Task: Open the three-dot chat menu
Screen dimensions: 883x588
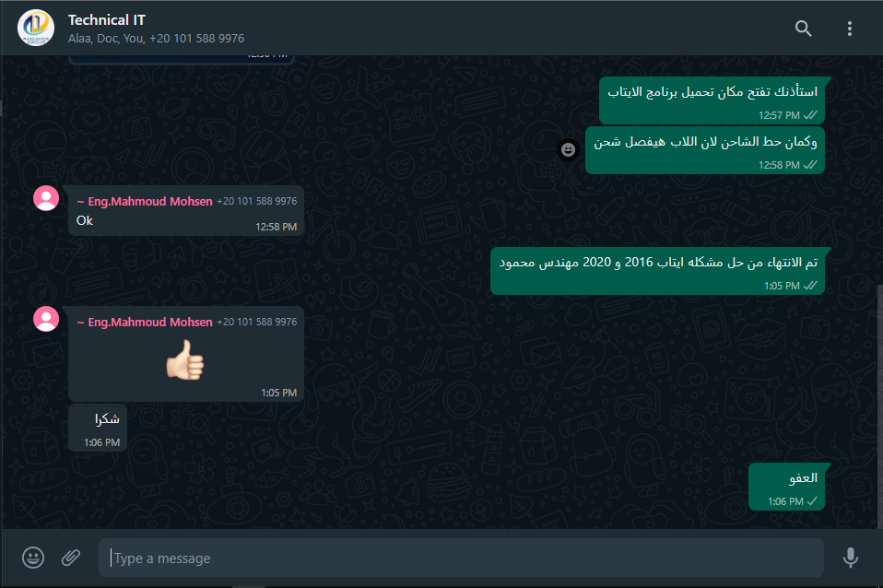Action: tap(849, 29)
